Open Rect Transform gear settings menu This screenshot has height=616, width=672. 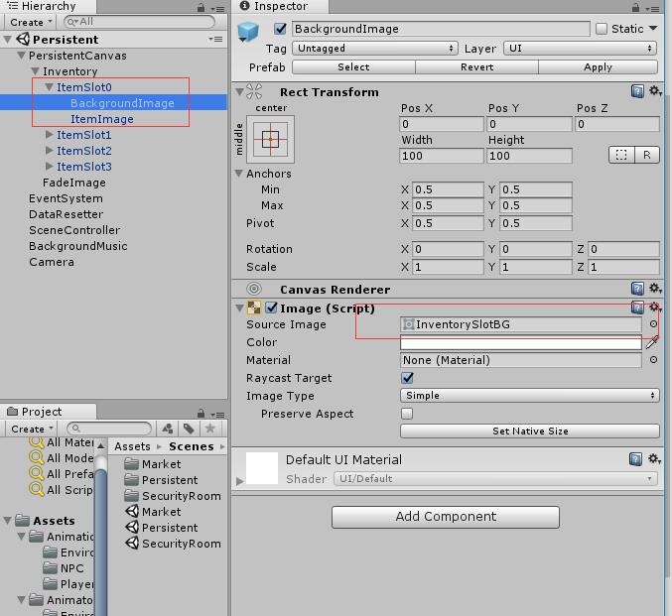[655, 91]
